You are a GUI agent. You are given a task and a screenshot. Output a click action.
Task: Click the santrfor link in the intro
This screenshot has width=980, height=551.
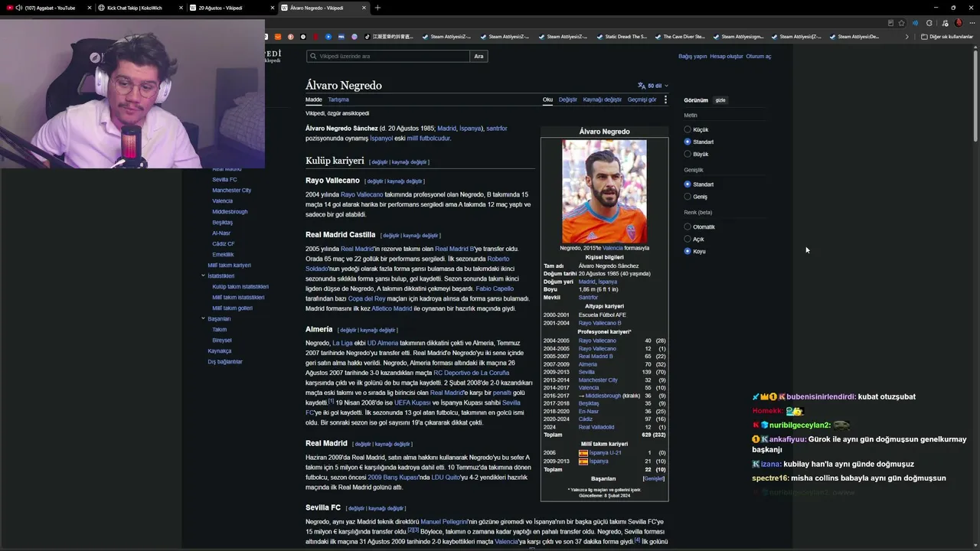pos(497,129)
